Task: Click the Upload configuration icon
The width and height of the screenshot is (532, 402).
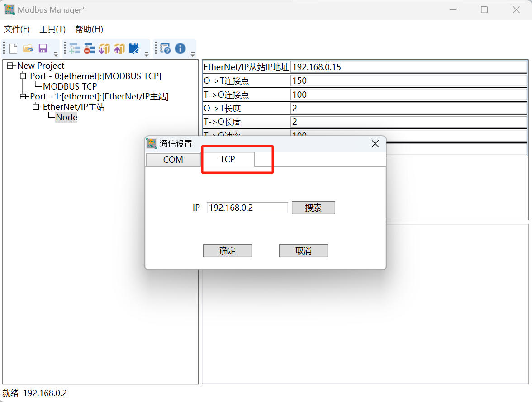Action: [119, 49]
